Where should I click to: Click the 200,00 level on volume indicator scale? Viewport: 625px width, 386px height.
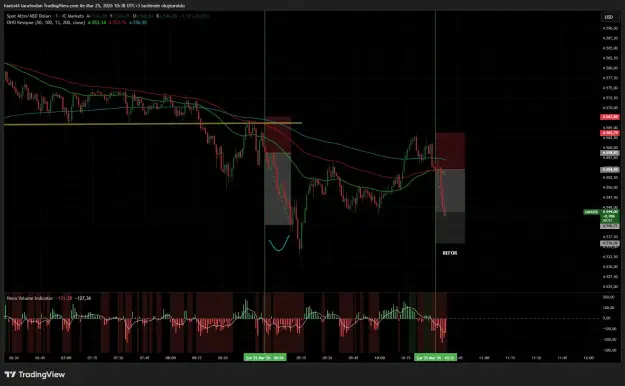pos(608,297)
